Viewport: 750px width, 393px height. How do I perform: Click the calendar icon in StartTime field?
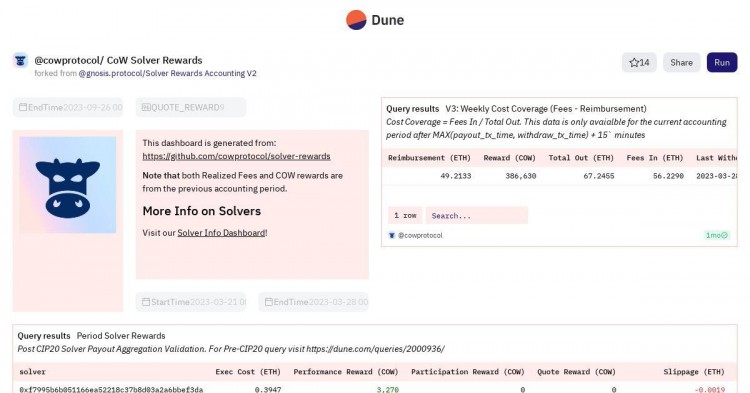[146, 302]
